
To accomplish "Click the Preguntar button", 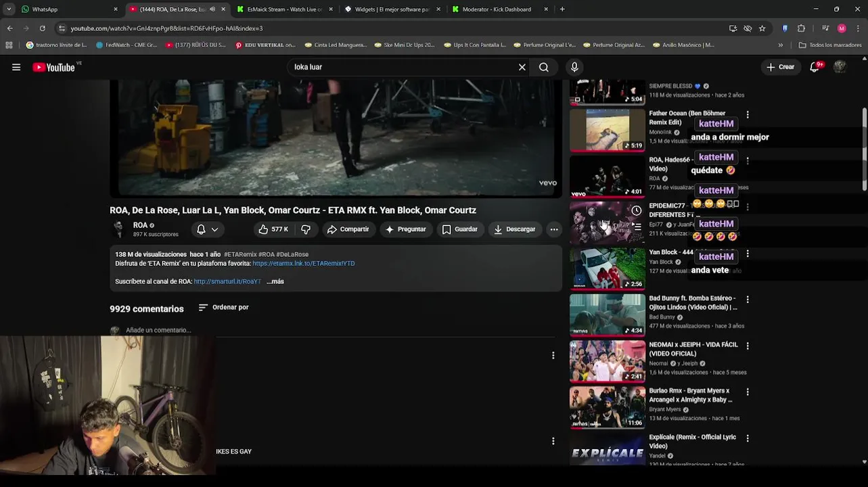I will tap(405, 229).
